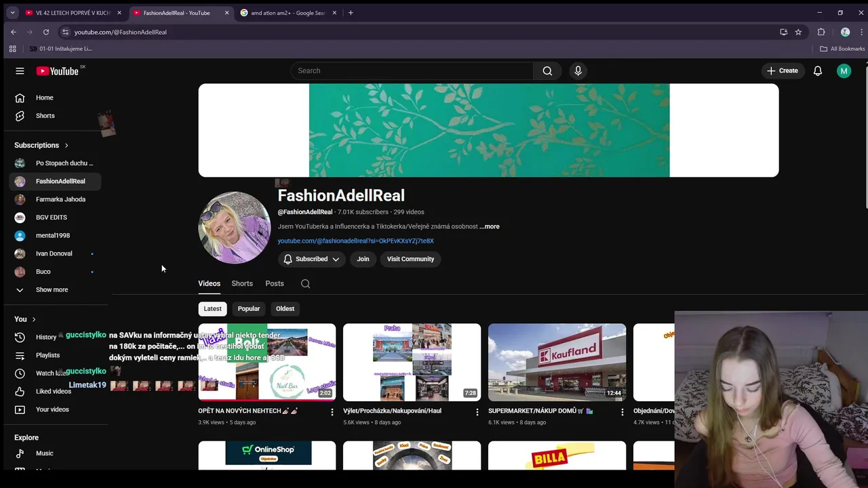
Task: Open the account avatar menu
Action: tap(844, 70)
